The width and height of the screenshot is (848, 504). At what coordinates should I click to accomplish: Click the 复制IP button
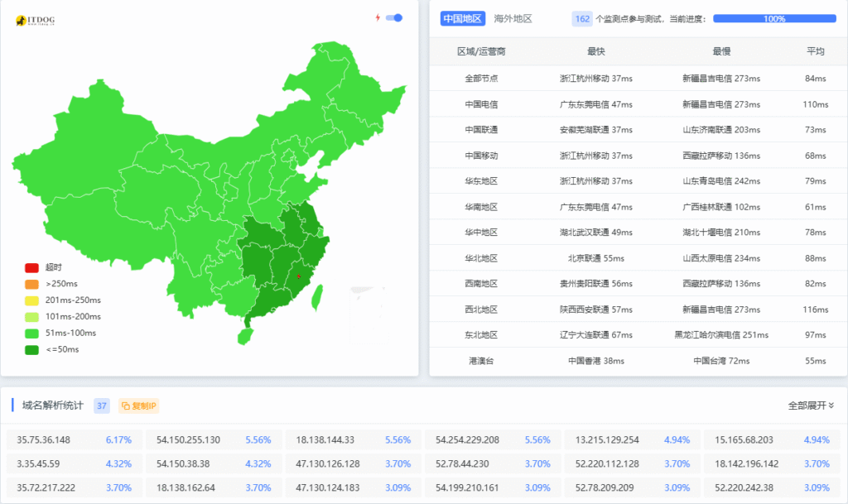click(x=138, y=406)
